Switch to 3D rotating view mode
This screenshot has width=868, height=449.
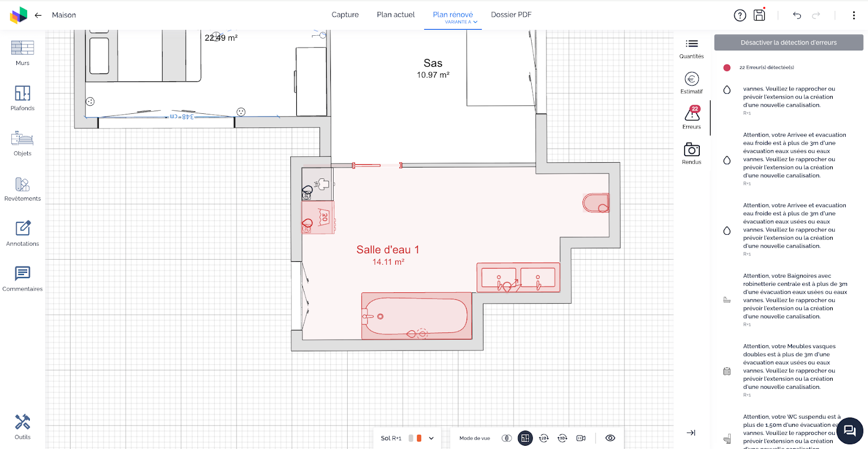562,438
